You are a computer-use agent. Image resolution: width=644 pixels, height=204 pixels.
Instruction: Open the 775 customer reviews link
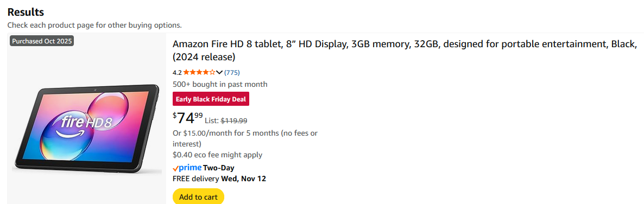[x=232, y=73]
